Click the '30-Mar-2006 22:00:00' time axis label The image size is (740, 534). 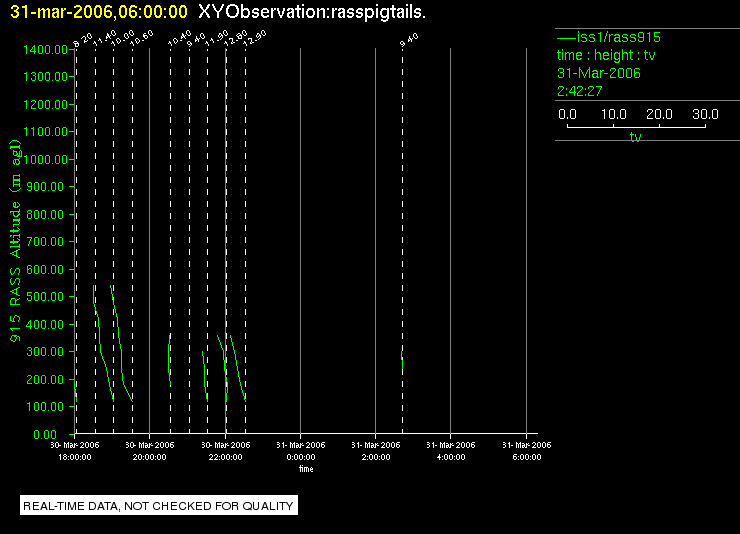pos(226,451)
